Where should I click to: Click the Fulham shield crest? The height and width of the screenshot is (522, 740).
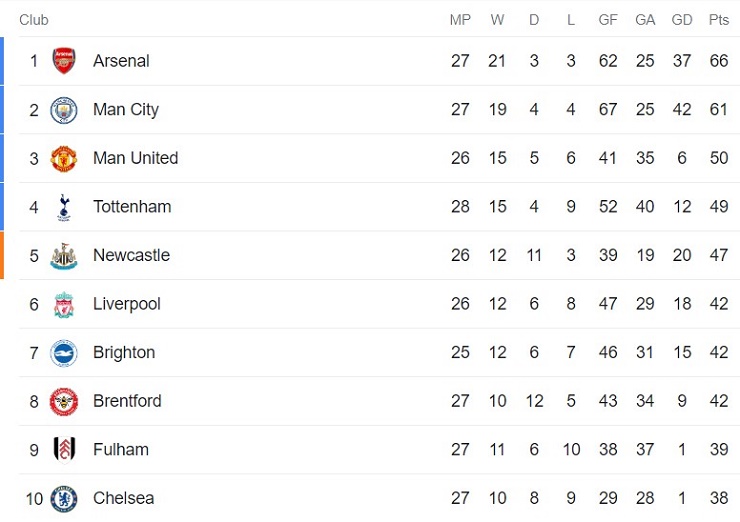[64, 450]
